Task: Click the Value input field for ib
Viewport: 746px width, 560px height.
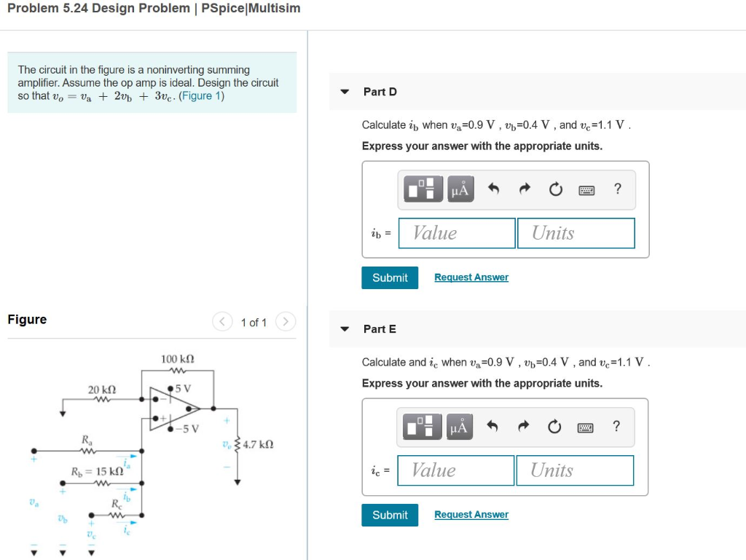Action: 457,233
